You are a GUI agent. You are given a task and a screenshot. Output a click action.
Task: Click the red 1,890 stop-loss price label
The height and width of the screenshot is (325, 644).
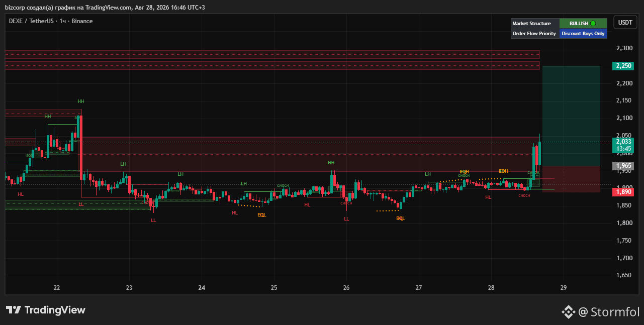click(622, 192)
